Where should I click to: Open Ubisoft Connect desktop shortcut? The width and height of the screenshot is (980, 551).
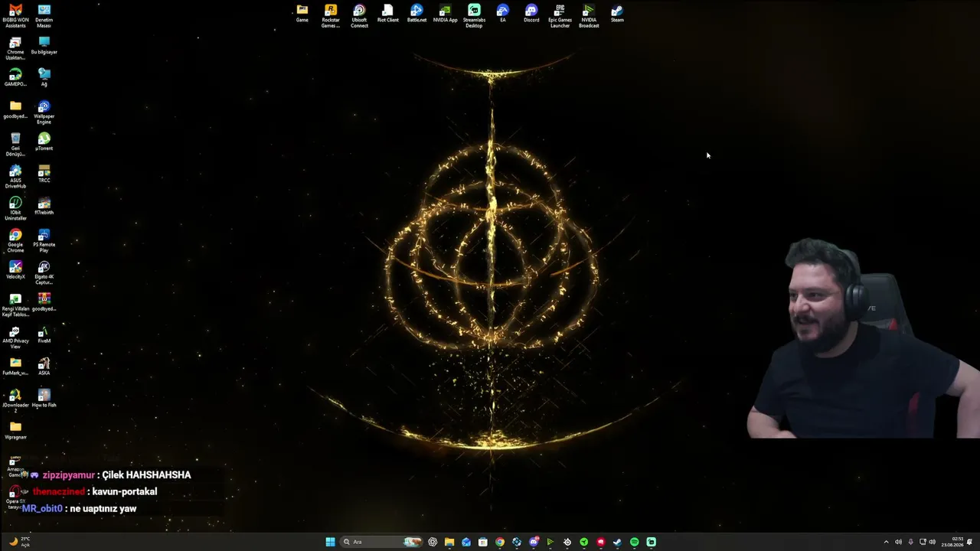coord(359,16)
